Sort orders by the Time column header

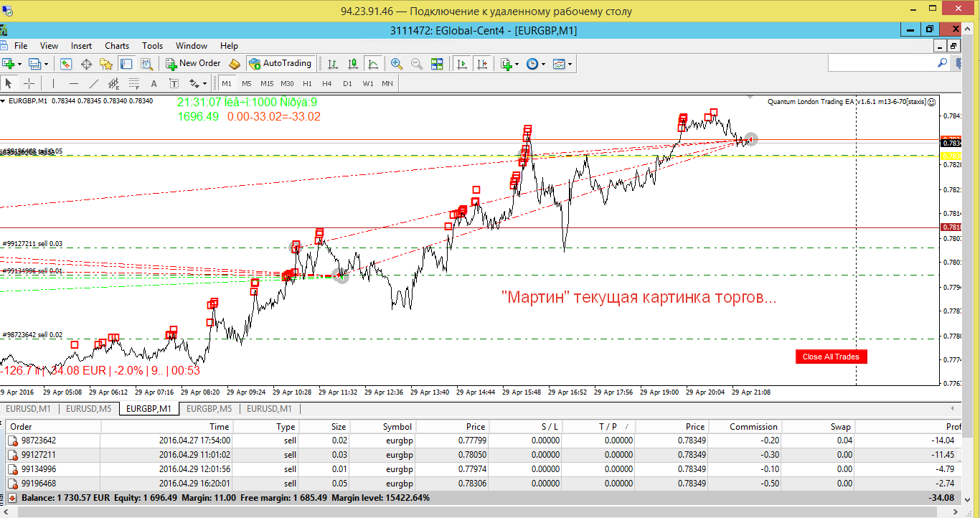tap(167, 426)
